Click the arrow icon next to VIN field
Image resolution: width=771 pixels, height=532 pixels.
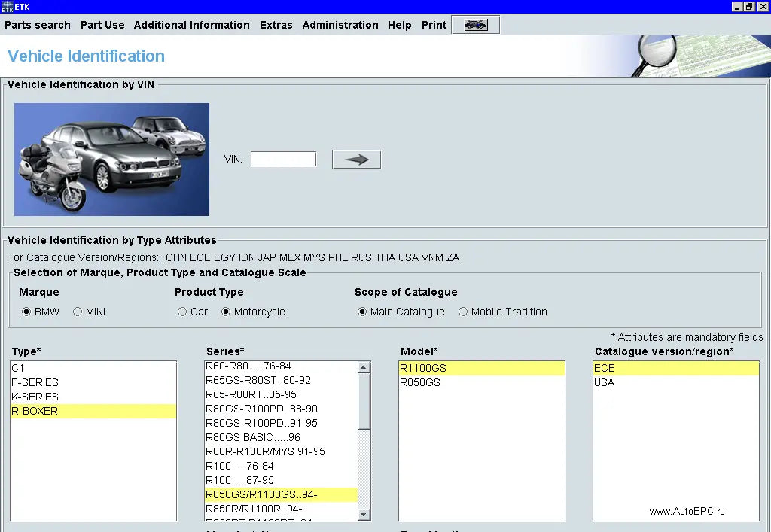coord(355,159)
